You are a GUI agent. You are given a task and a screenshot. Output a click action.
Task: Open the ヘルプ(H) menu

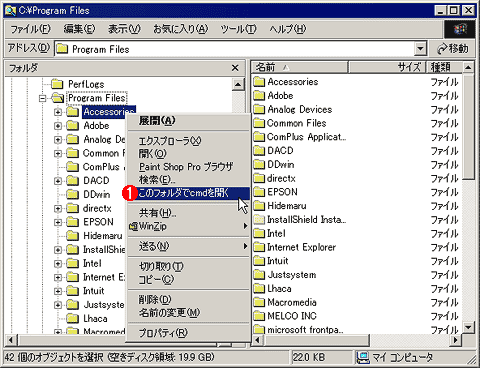(x=287, y=29)
